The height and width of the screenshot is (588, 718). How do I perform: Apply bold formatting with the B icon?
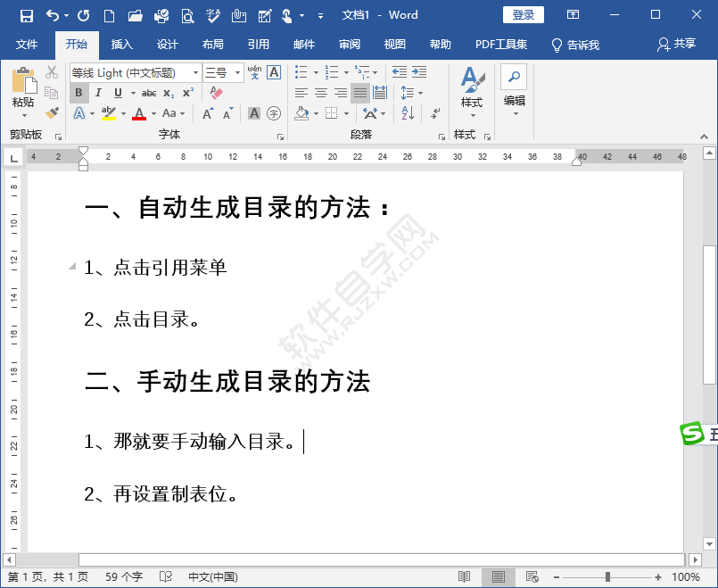[78, 92]
